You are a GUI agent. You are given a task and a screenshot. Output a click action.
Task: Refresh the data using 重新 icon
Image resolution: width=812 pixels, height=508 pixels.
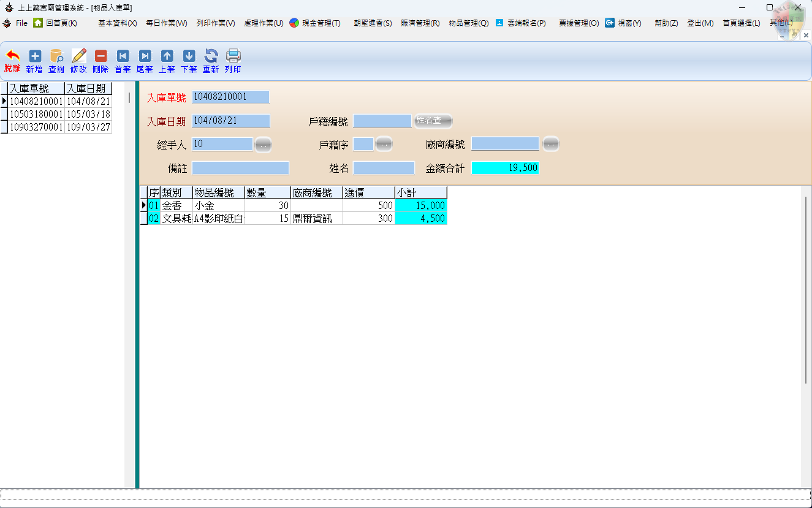coord(211,56)
